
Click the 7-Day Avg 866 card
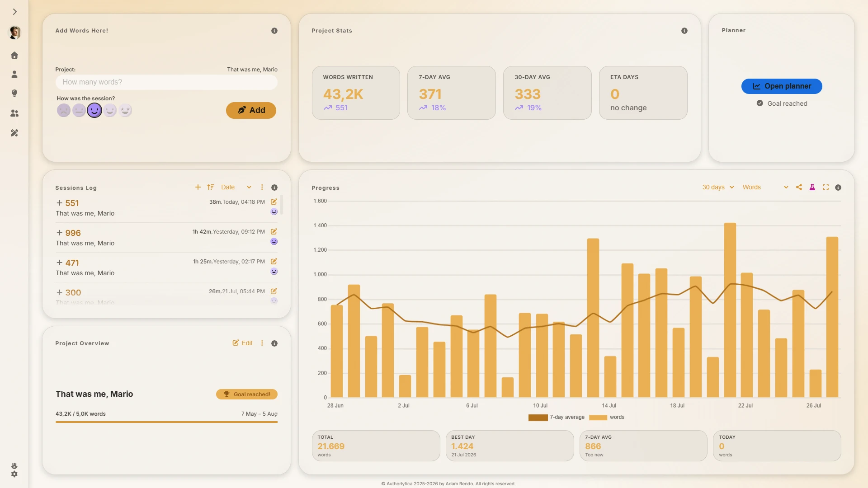643,446
